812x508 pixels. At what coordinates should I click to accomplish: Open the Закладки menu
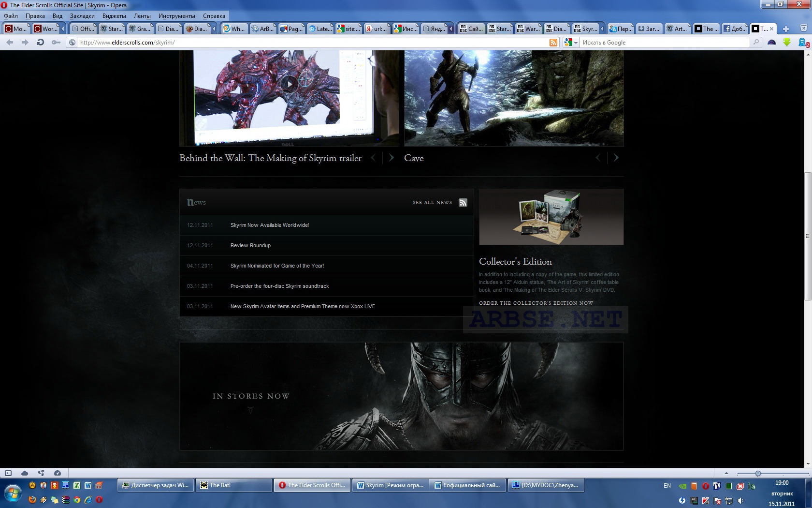tap(82, 16)
